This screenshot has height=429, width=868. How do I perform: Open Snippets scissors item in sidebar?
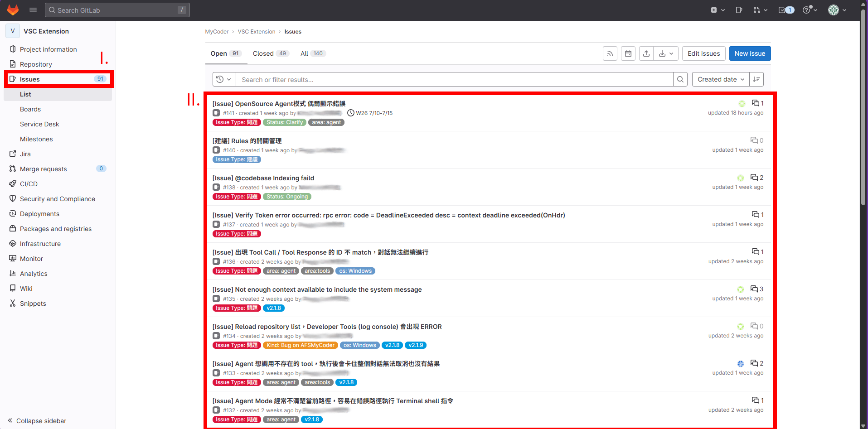point(58,304)
